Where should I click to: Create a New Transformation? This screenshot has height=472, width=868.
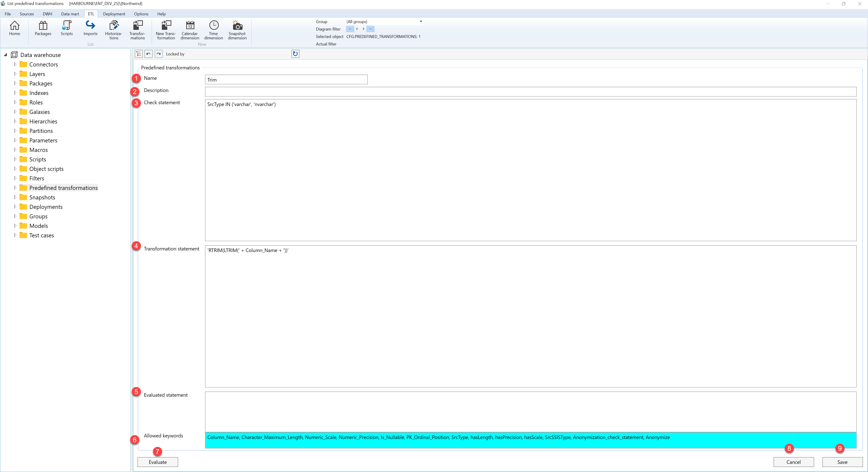pos(166,30)
